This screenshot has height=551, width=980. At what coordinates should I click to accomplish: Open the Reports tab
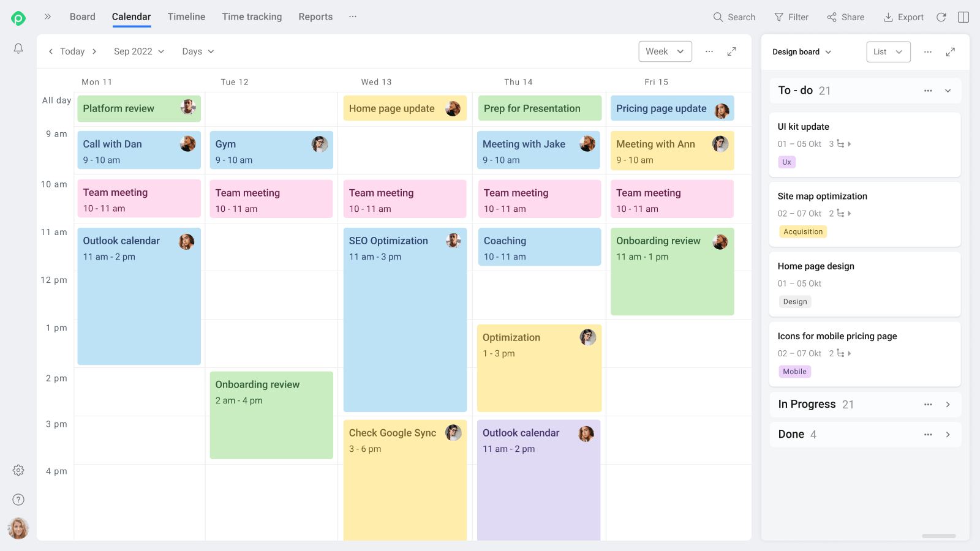point(315,17)
